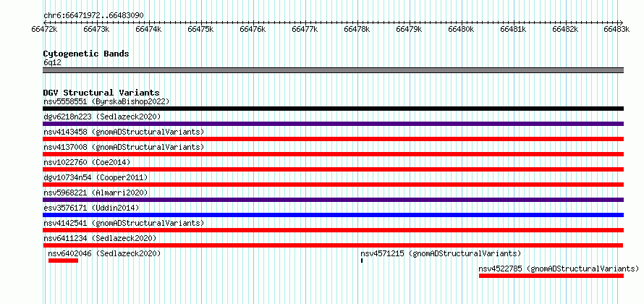This screenshot has height=304, width=644.
Task: Select the red dgv10734n54 variant bar
Action: (x=333, y=185)
